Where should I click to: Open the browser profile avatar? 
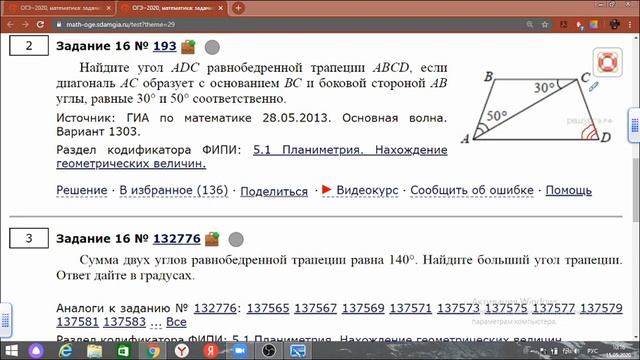point(615,24)
